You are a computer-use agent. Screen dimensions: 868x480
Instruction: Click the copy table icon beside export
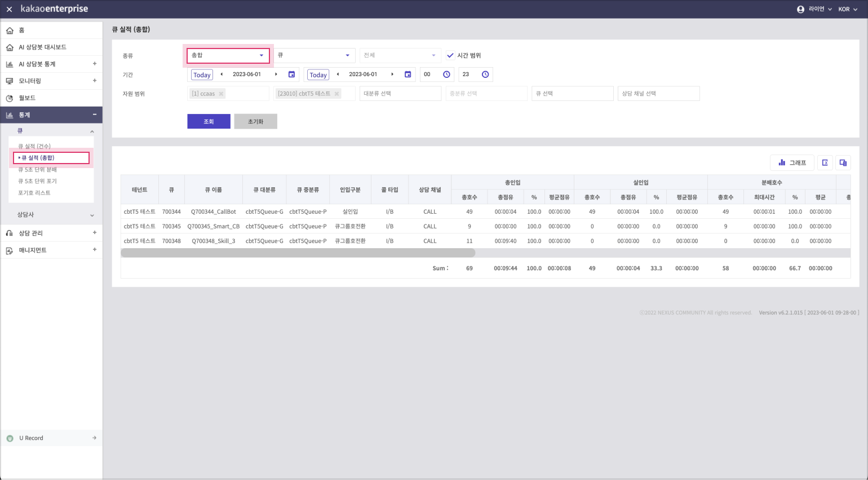843,162
